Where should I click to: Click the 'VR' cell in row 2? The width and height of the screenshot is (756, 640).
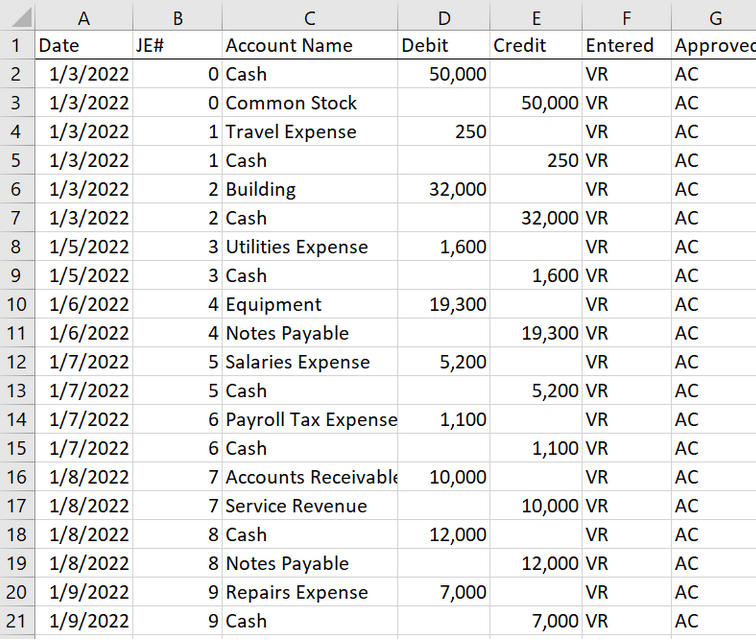(626, 74)
